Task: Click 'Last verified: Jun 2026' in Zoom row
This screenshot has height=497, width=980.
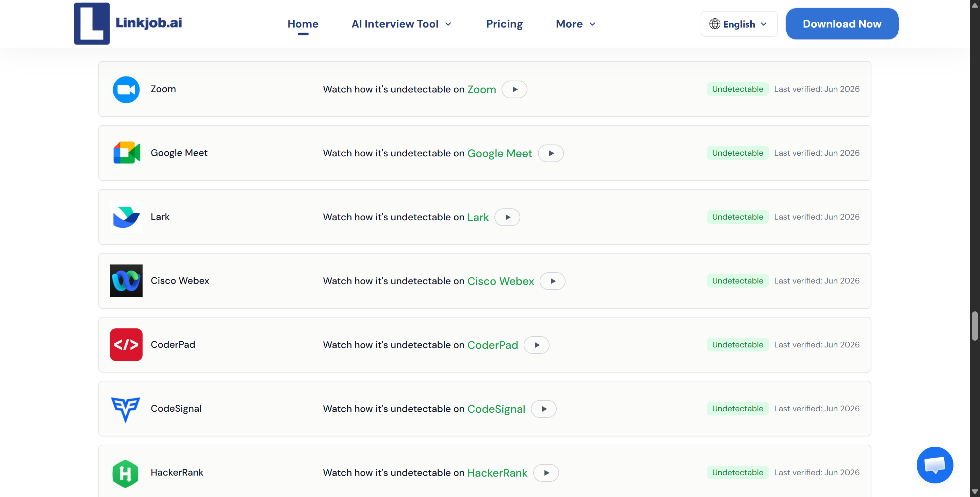Action: click(x=817, y=89)
